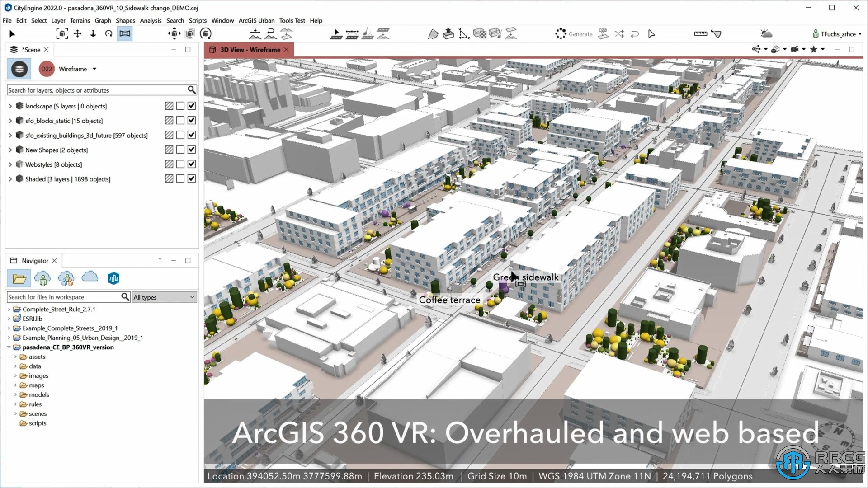Open the Scene Light and Panorama icon
This screenshot has height=488, width=868.
766,34
